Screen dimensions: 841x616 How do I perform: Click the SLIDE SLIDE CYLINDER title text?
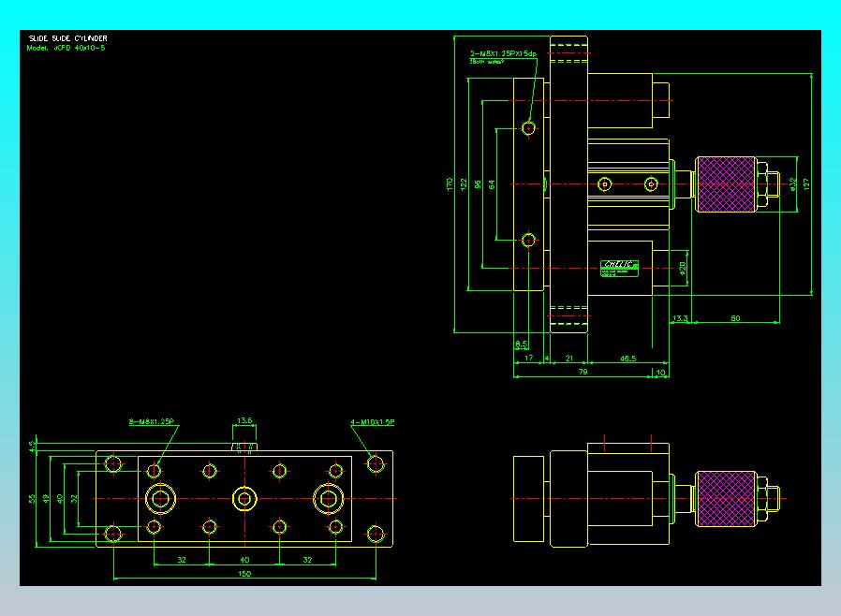point(68,38)
